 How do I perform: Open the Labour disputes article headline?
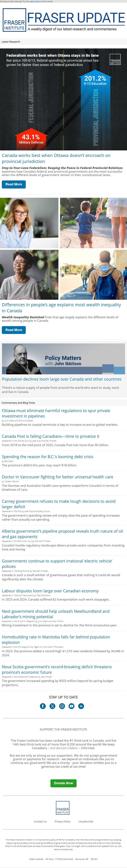tap(50, 591)
